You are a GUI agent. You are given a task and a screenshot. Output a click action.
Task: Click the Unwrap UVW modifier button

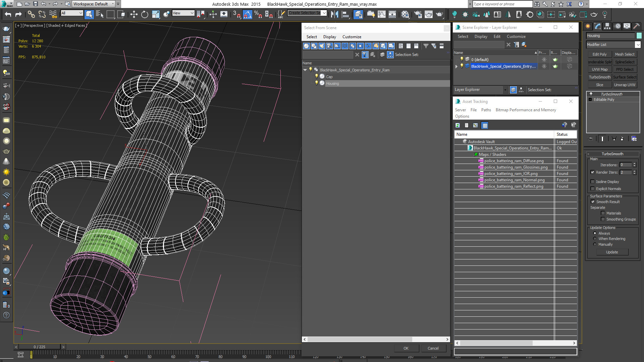[x=625, y=85]
